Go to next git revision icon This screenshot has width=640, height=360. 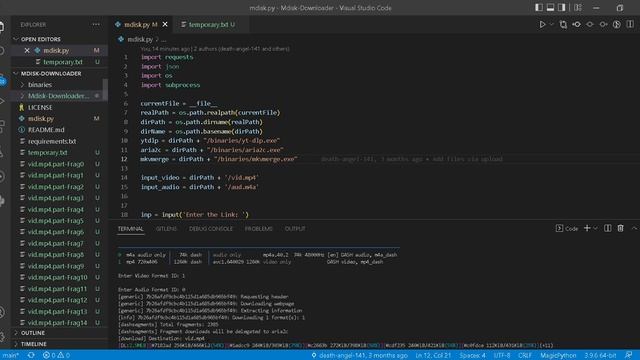click(603, 24)
